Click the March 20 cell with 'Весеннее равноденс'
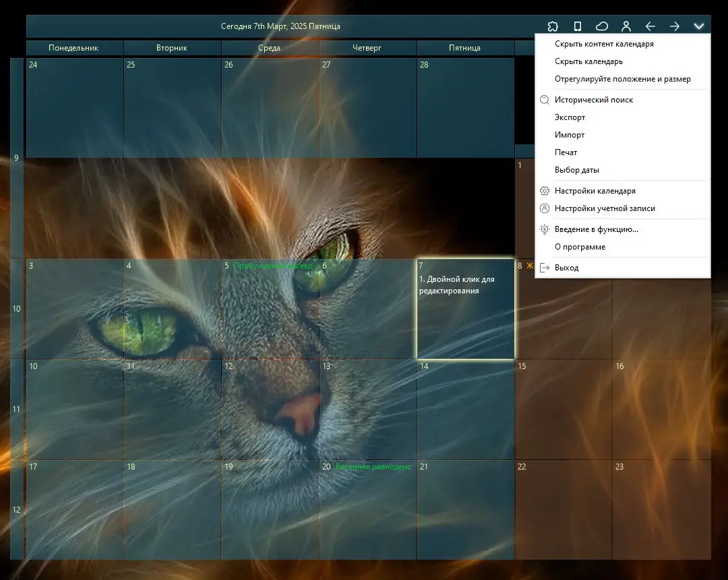The height and width of the screenshot is (580, 728). [368, 509]
